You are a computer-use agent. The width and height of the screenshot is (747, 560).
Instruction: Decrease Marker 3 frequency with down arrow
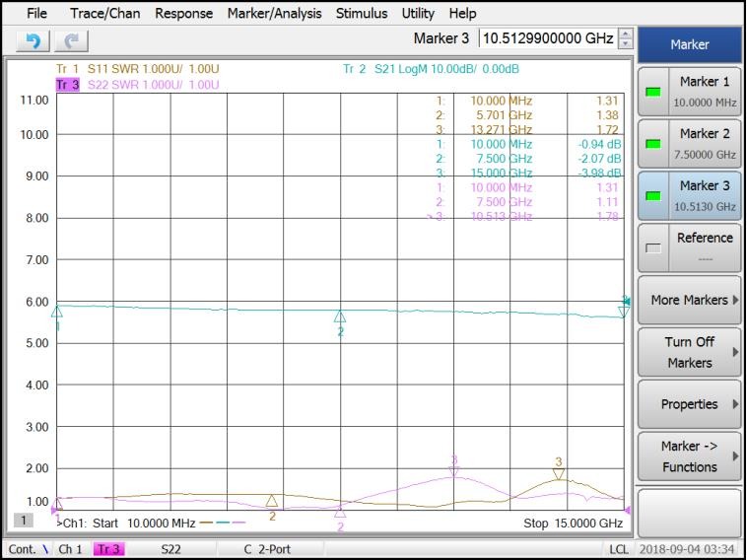[x=625, y=43]
